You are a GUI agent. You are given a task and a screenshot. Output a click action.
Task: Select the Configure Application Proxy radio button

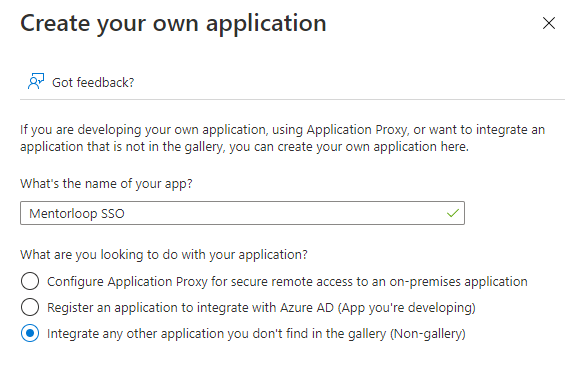(30, 281)
